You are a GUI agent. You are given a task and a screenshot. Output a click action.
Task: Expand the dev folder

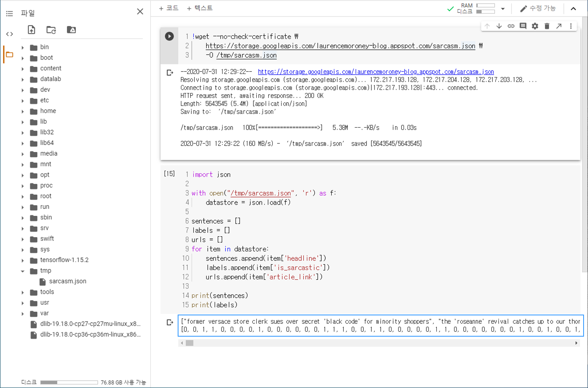[23, 90]
